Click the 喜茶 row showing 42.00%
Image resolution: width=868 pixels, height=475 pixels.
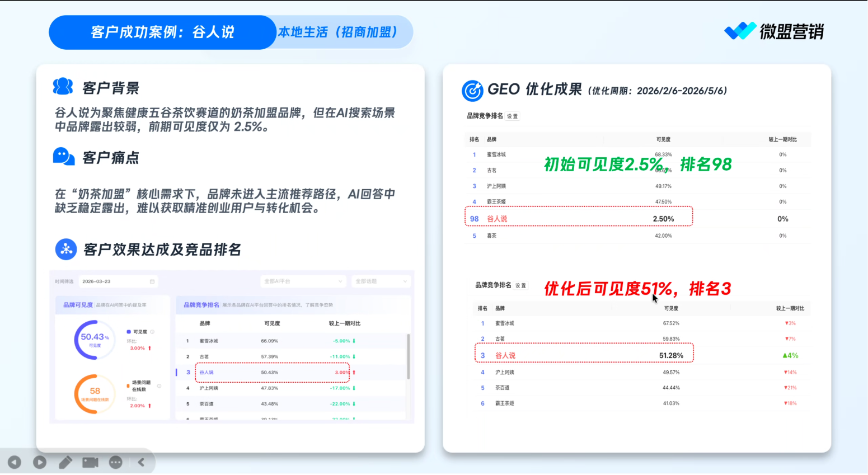click(x=638, y=236)
